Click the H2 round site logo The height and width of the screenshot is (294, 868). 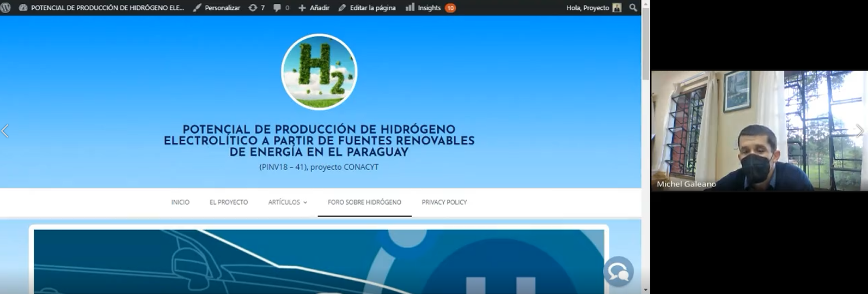[x=319, y=72]
